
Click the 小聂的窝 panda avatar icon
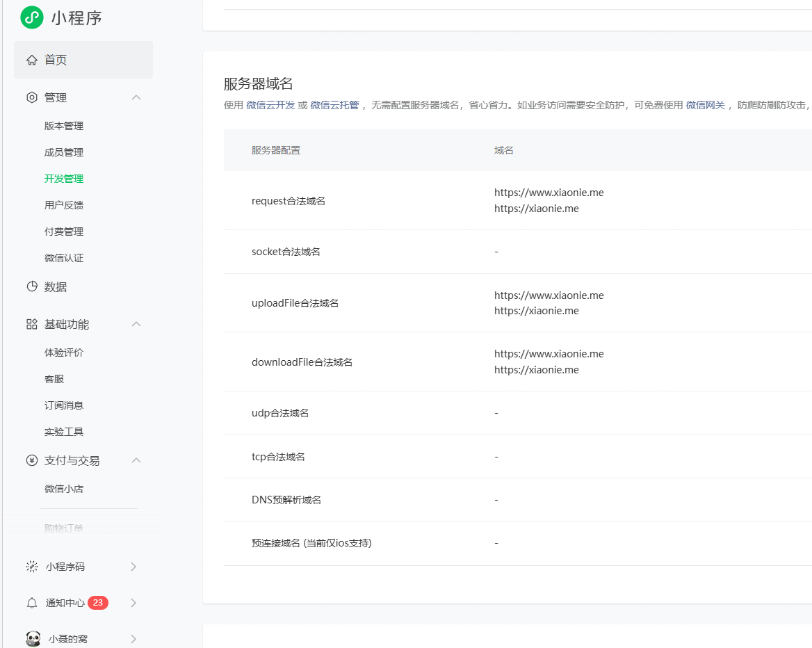pyautogui.click(x=31, y=638)
